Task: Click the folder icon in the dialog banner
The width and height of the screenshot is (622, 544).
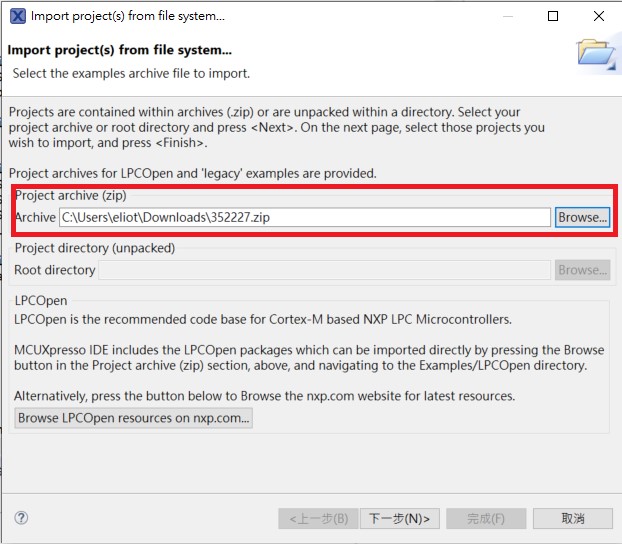Action: click(596, 56)
